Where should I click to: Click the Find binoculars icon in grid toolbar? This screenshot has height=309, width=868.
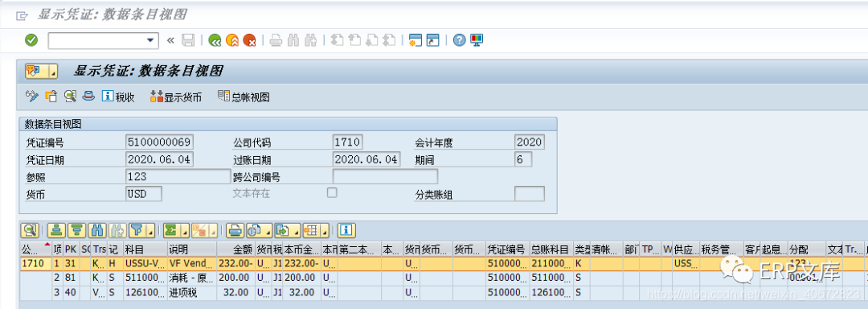click(x=97, y=230)
